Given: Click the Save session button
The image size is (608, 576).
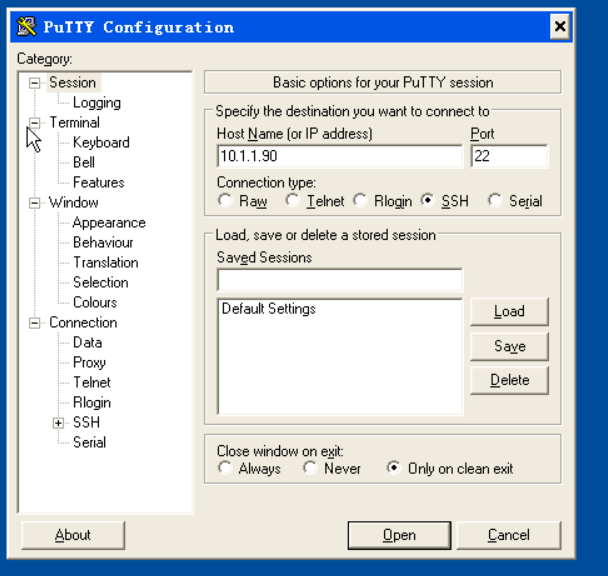Looking at the screenshot, I should 509,346.
